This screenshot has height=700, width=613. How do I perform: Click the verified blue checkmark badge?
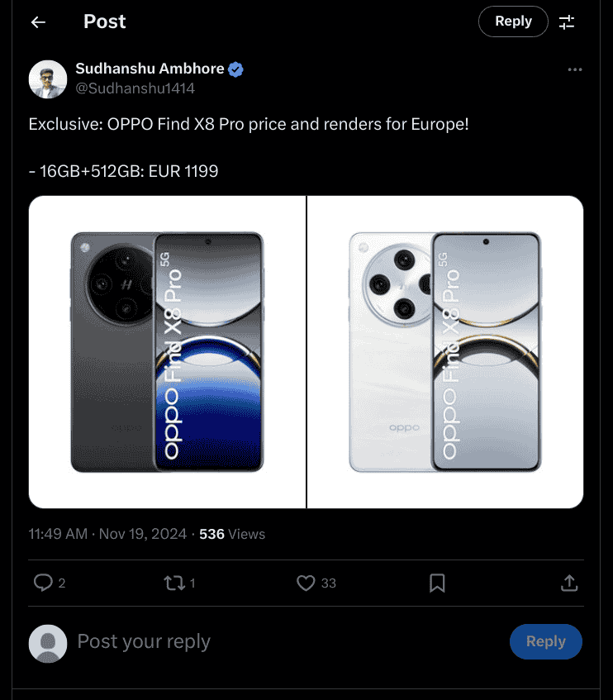236,69
